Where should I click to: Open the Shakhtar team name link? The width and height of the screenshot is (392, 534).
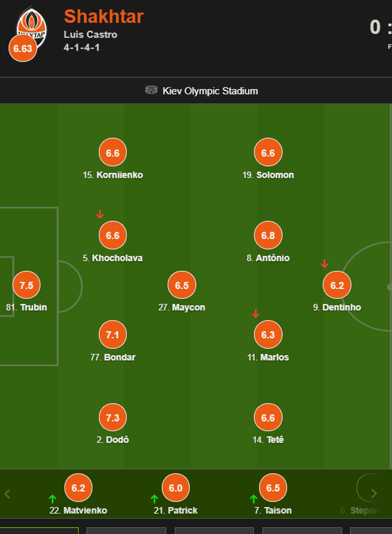point(104,16)
